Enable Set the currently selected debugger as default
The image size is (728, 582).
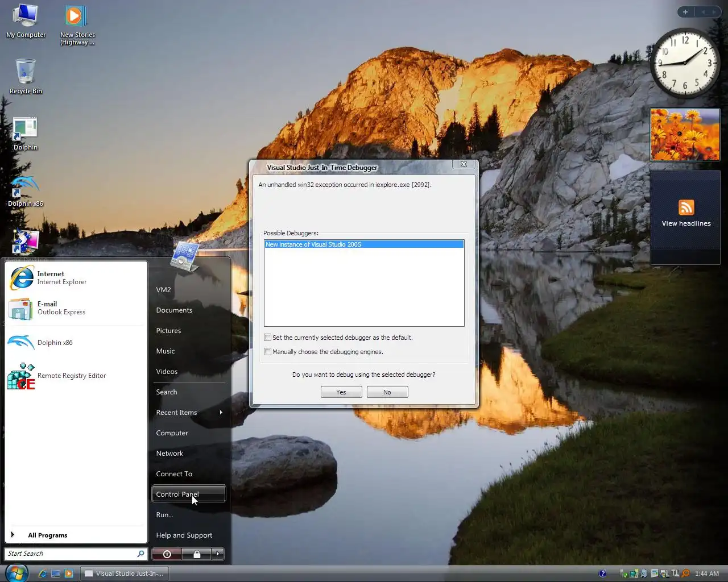coord(267,338)
